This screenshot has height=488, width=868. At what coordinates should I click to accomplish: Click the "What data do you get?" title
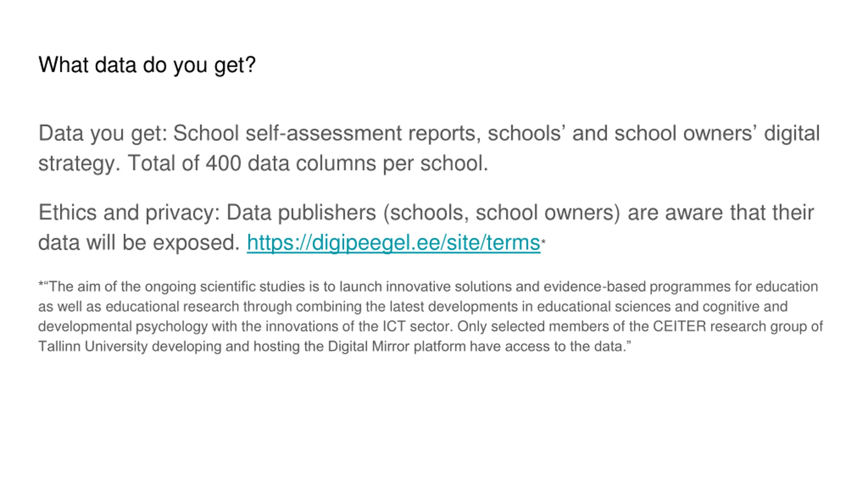[x=147, y=64]
